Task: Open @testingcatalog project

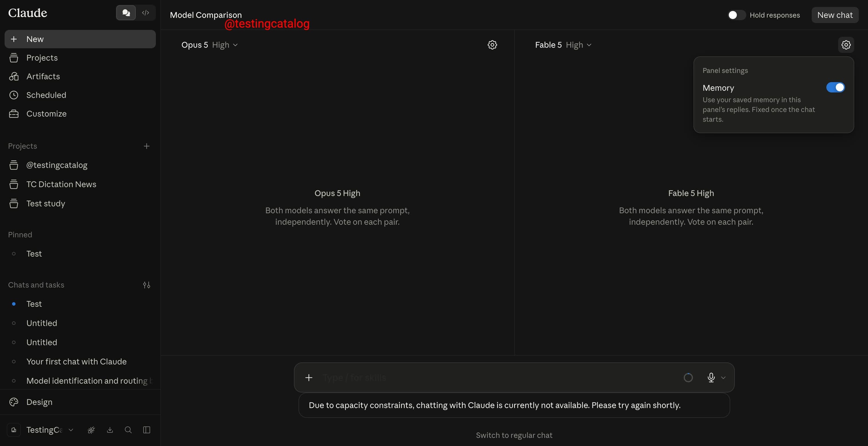Action: pyautogui.click(x=80, y=165)
